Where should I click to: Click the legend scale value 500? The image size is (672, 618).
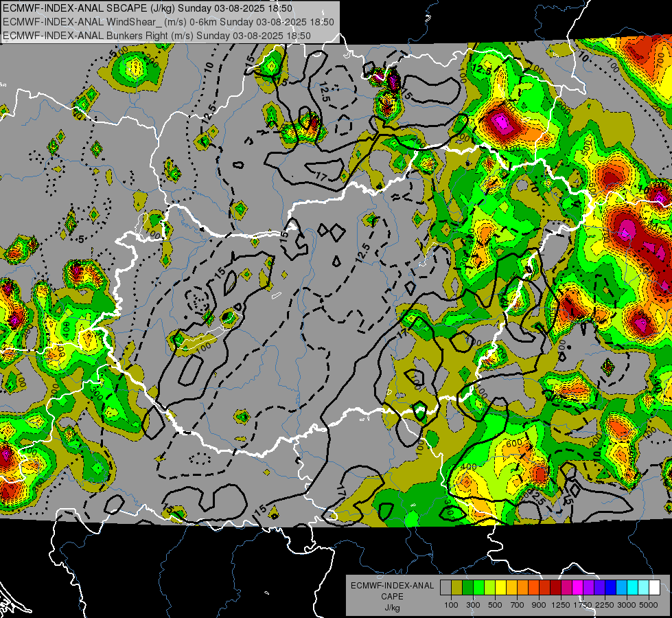(495, 605)
